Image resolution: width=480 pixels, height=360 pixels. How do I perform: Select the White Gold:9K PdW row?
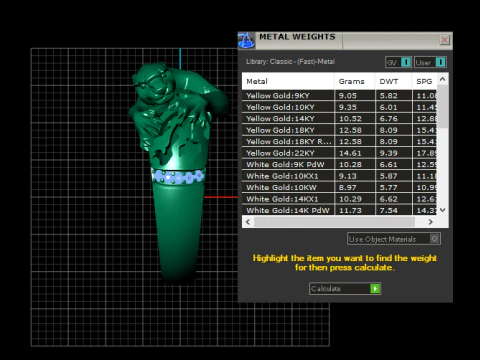(x=339, y=164)
